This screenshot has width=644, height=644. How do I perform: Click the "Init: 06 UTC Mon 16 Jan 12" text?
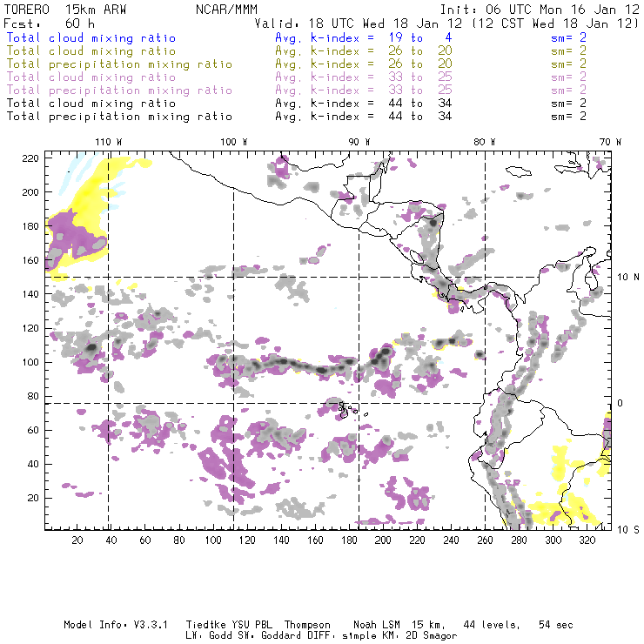click(540, 10)
